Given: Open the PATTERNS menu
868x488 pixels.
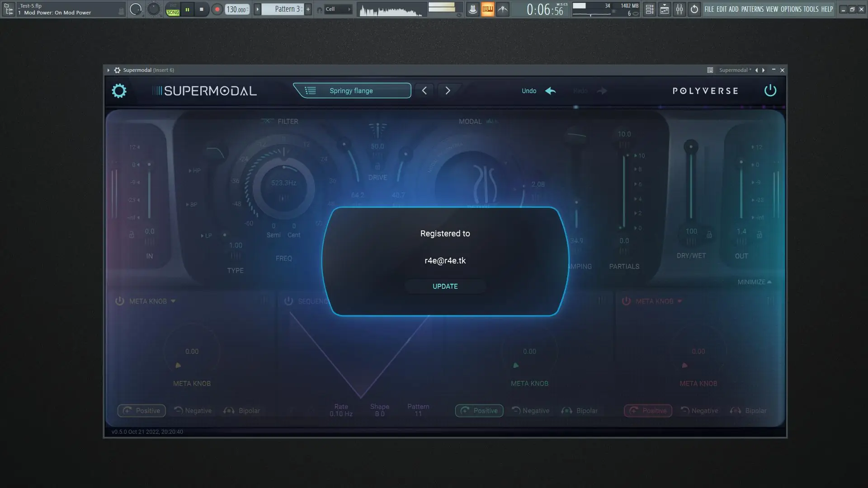Looking at the screenshot, I should (x=752, y=9).
